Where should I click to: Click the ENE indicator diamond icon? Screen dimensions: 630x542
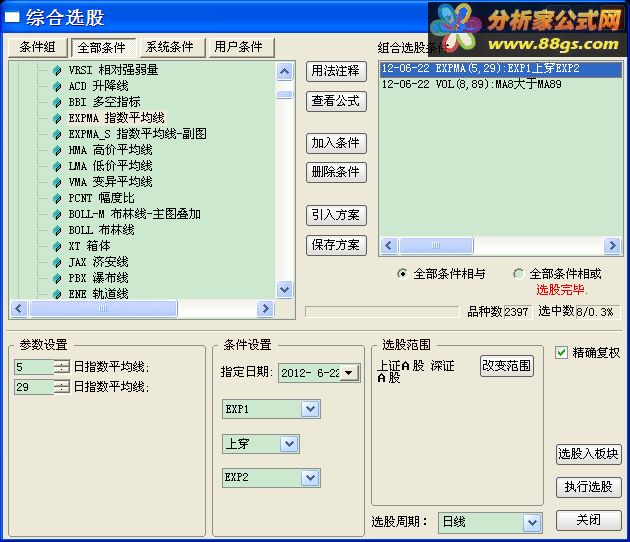tap(57, 294)
